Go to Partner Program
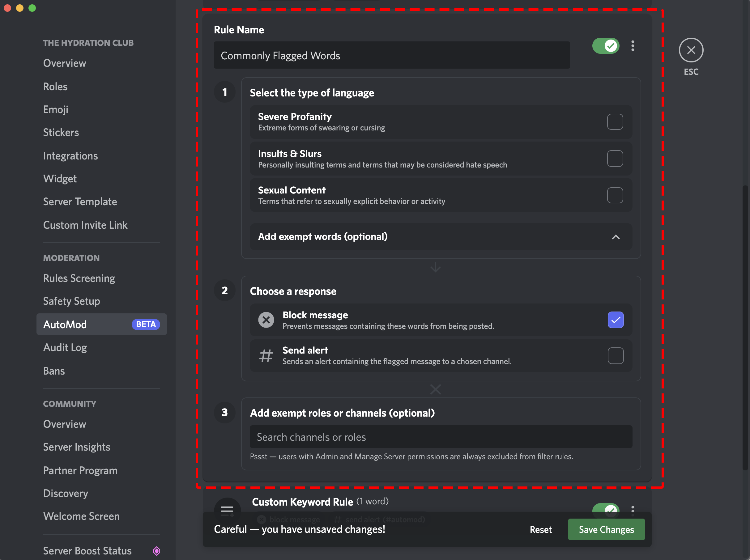Screen dimensions: 750x560 pyautogui.click(x=80, y=470)
